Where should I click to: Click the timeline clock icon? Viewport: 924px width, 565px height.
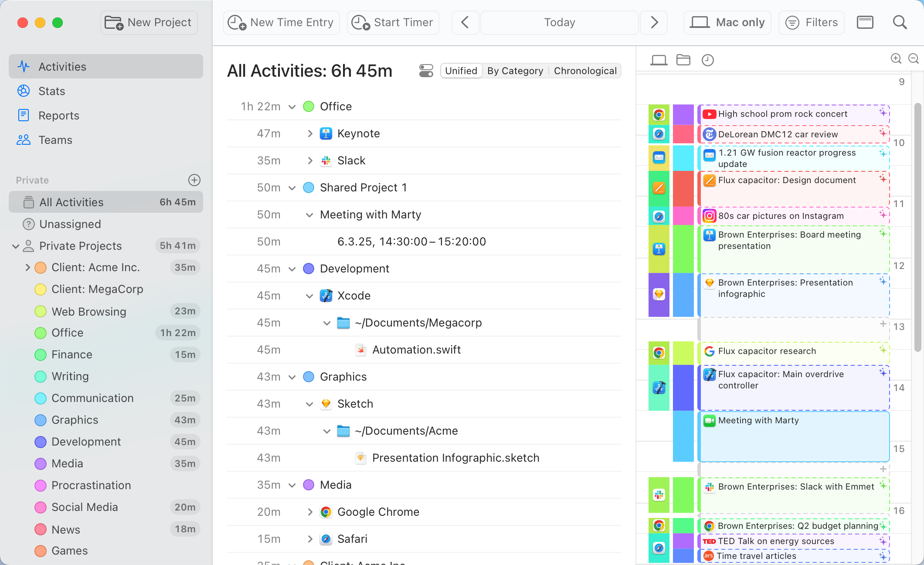[707, 60]
